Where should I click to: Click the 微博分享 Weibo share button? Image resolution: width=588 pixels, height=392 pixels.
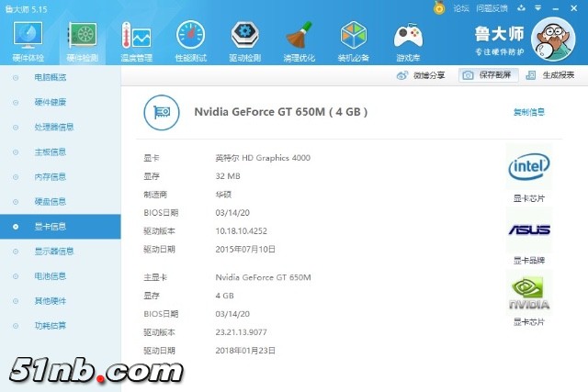click(x=421, y=75)
